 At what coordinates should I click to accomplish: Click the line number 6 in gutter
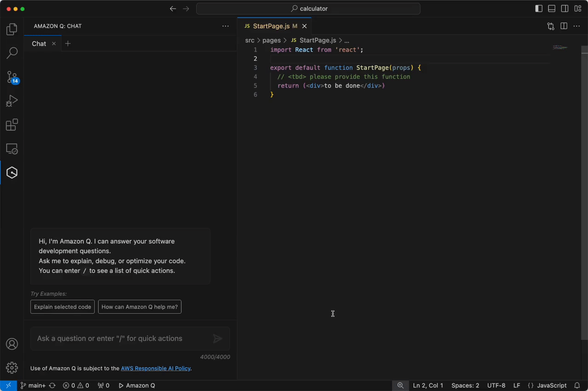(x=255, y=95)
